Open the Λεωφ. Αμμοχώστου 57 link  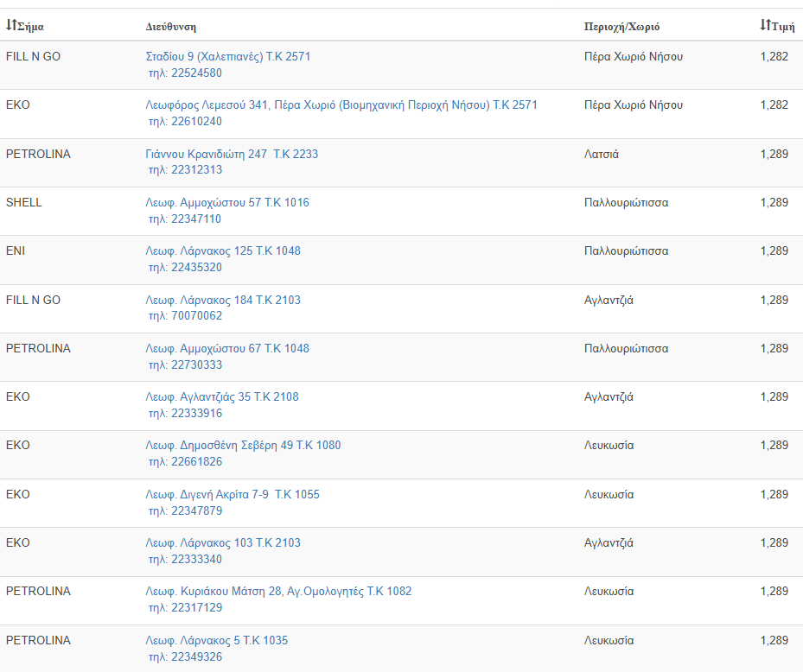[227, 203]
